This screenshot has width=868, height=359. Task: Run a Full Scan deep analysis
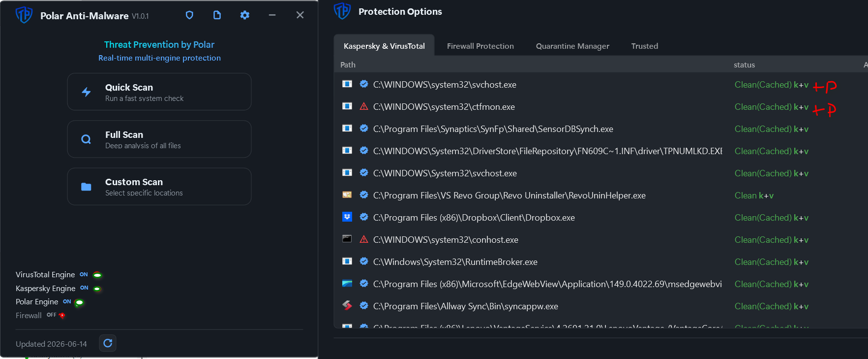[x=159, y=139]
